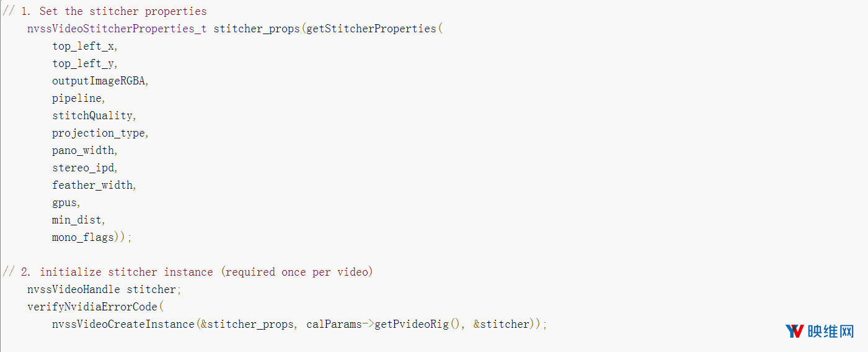Click the projection_type parameter
The width and height of the screenshot is (868, 352).
tap(99, 133)
